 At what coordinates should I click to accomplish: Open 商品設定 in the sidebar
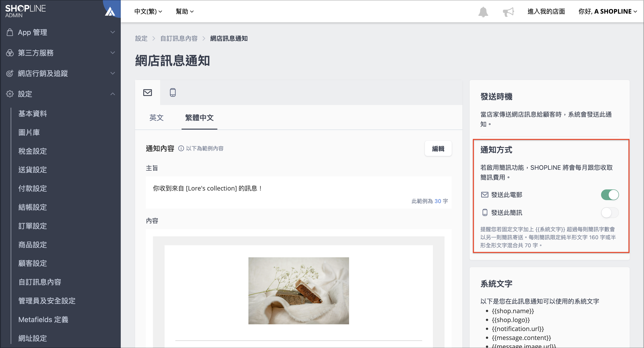32,245
